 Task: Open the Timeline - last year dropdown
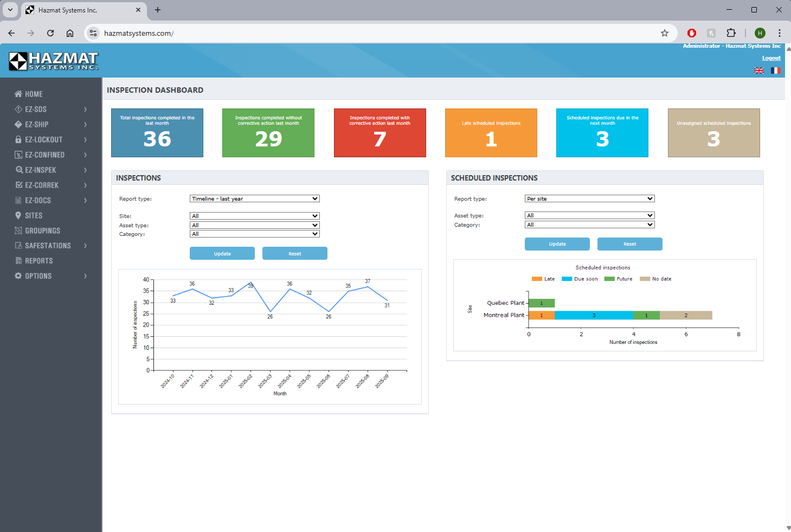(254, 198)
